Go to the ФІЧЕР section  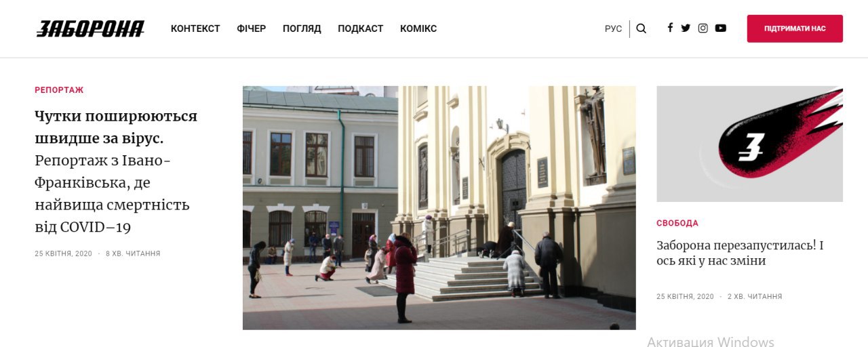pyautogui.click(x=252, y=28)
